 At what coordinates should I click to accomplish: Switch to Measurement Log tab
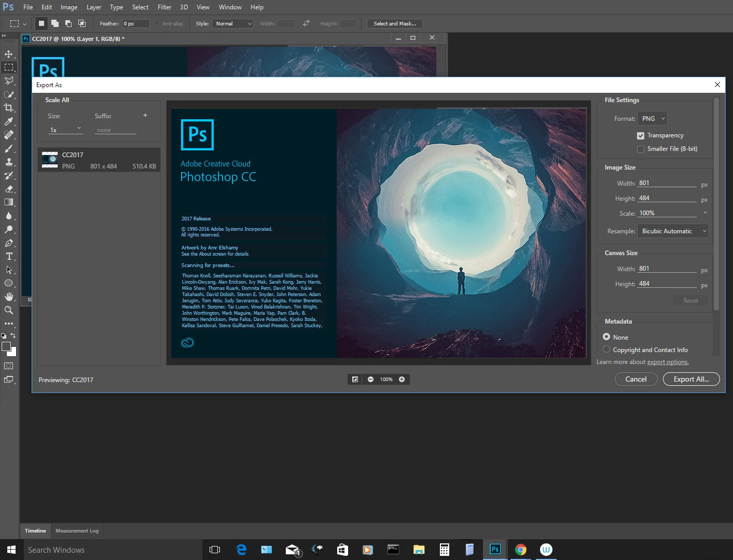click(x=77, y=531)
